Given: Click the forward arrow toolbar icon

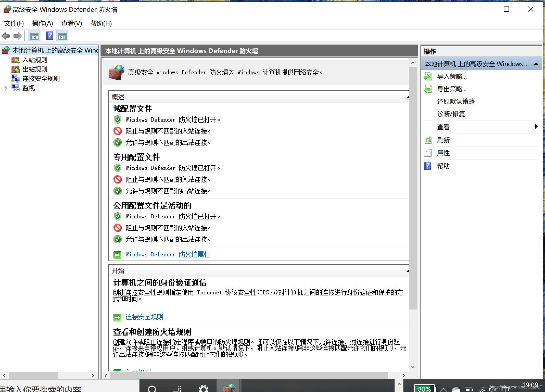Looking at the screenshot, I should 17,36.
